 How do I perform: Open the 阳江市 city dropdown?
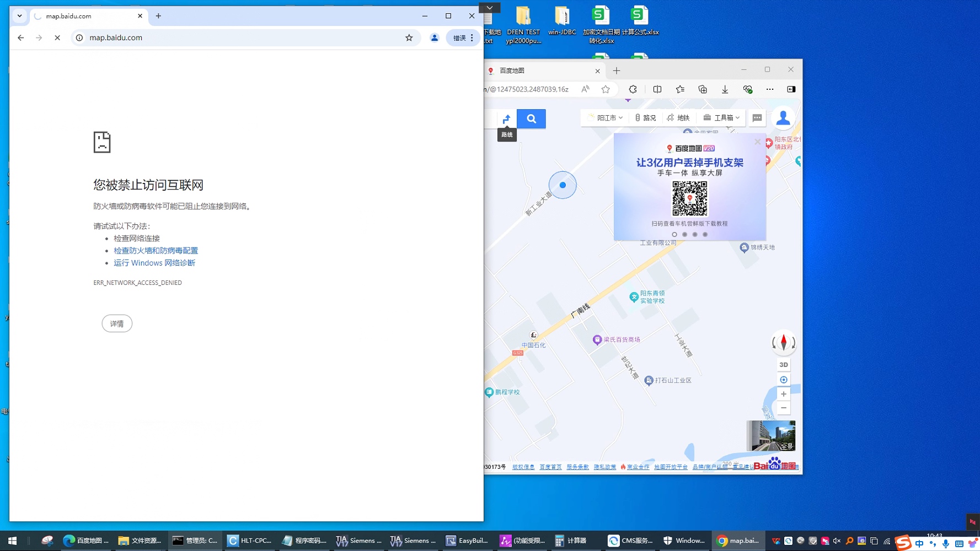pyautogui.click(x=606, y=118)
